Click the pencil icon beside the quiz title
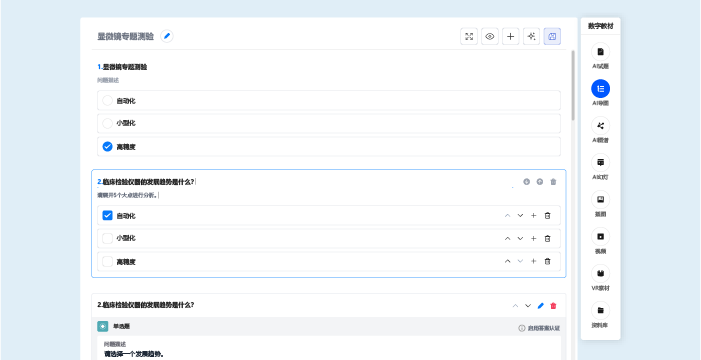 pyautogui.click(x=167, y=36)
